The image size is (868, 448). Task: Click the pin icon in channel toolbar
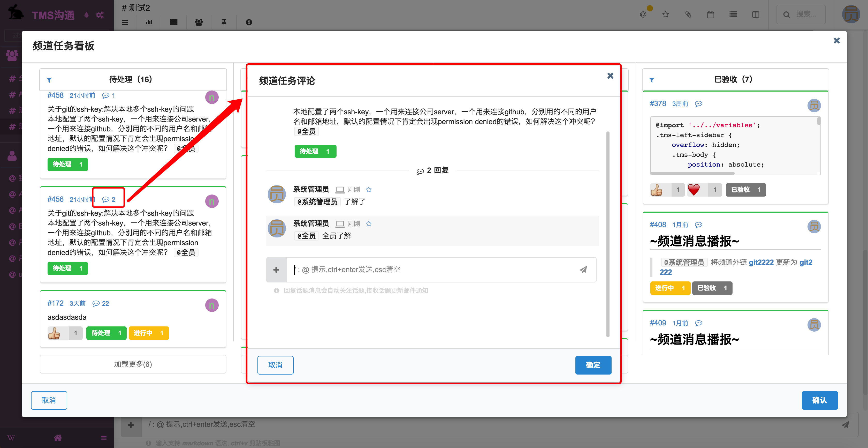tap(224, 22)
